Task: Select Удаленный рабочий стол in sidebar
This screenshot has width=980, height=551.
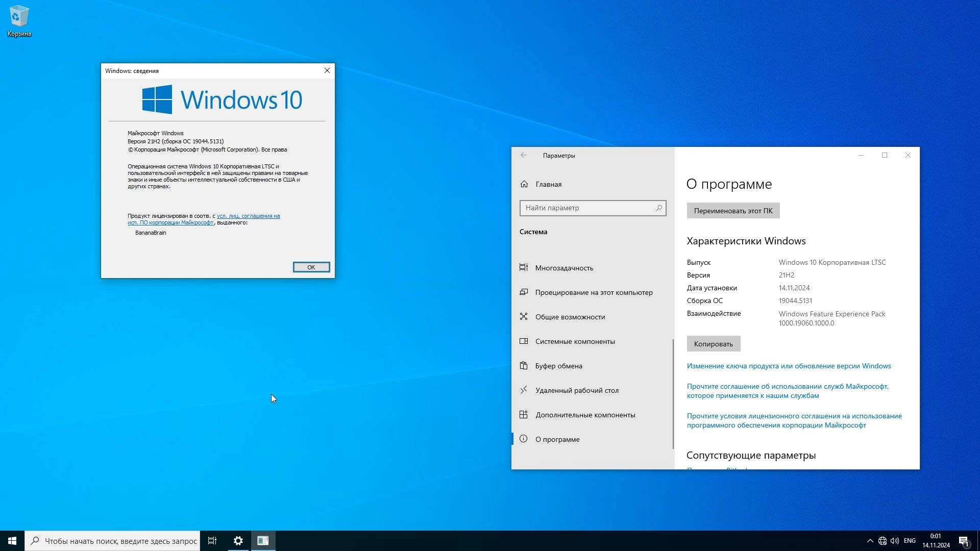Action: (593, 390)
